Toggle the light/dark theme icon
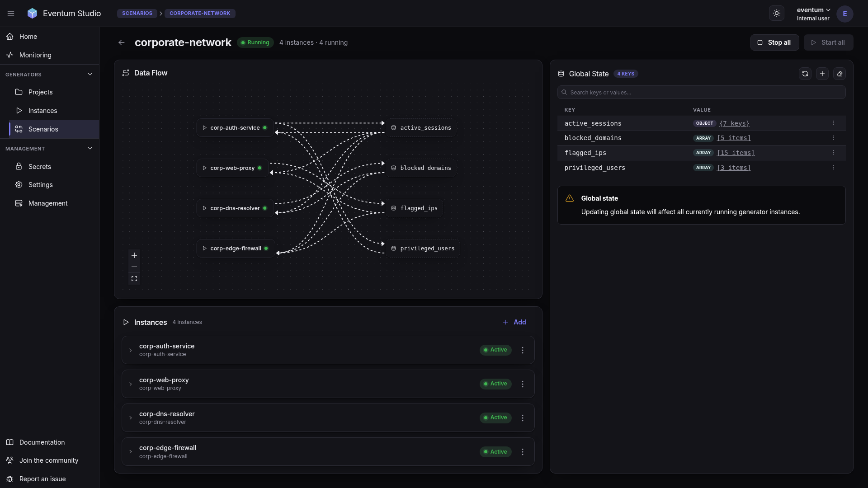The width and height of the screenshot is (868, 488). (x=777, y=14)
